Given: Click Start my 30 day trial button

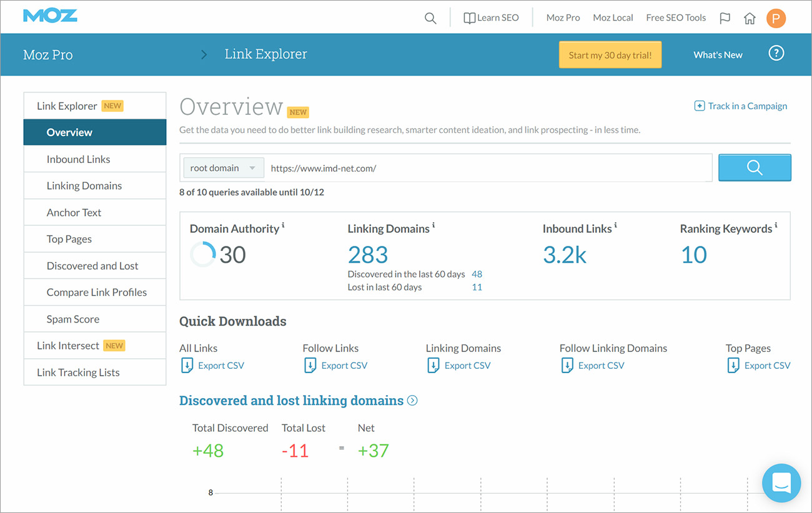Looking at the screenshot, I should 610,55.
